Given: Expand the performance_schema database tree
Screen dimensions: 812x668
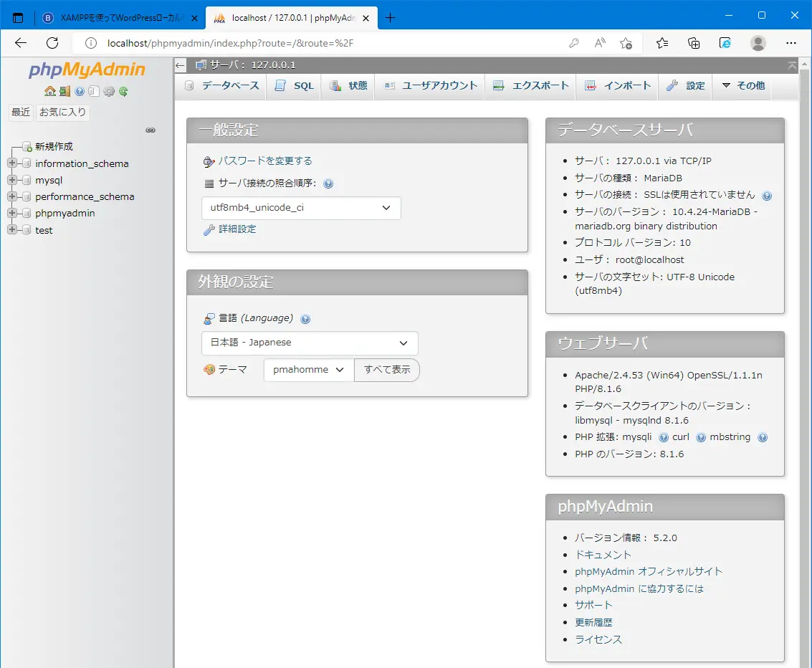Looking at the screenshot, I should pos(12,196).
